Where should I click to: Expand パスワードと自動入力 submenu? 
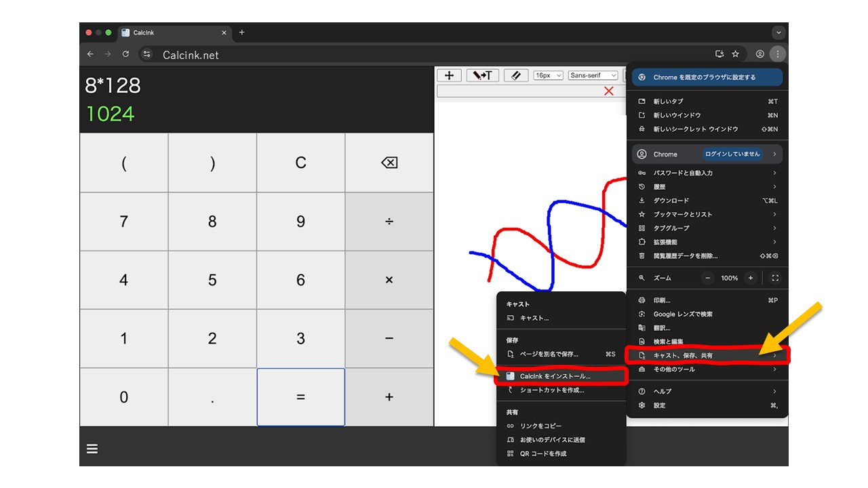(x=707, y=173)
